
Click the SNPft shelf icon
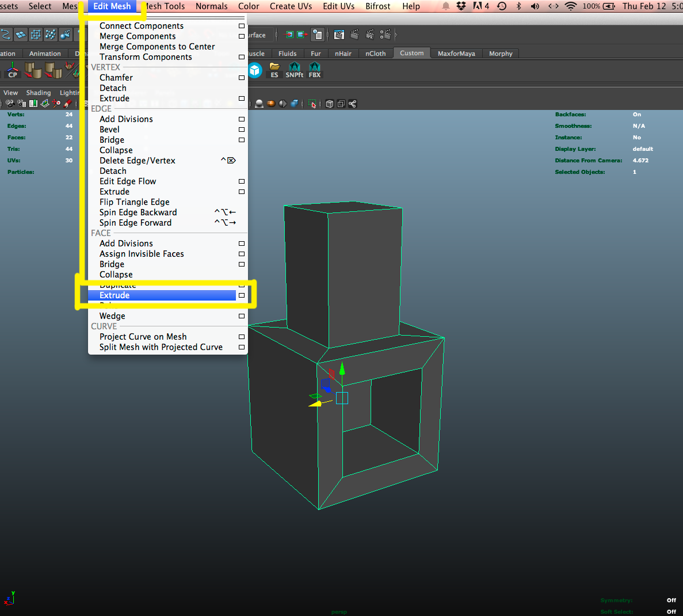pos(294,70)
